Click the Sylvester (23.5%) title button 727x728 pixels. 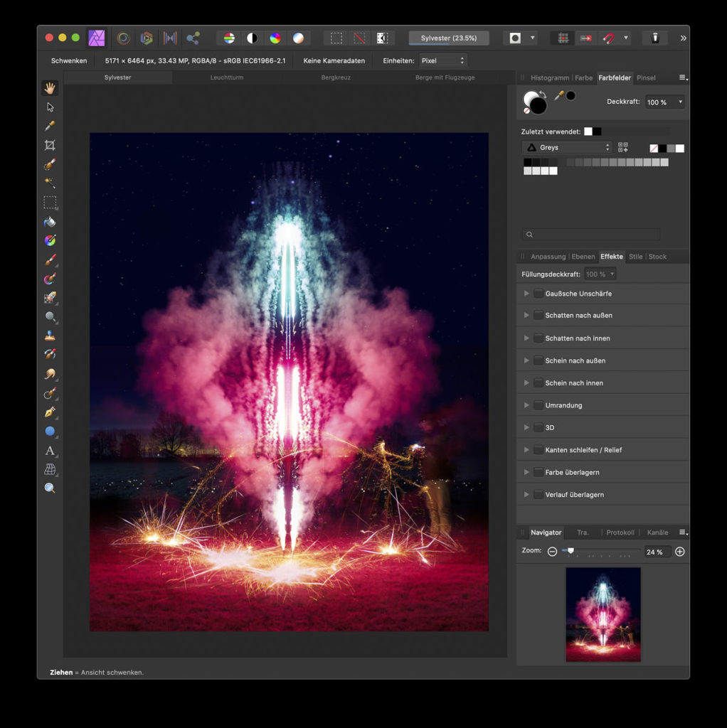point(449,38)
